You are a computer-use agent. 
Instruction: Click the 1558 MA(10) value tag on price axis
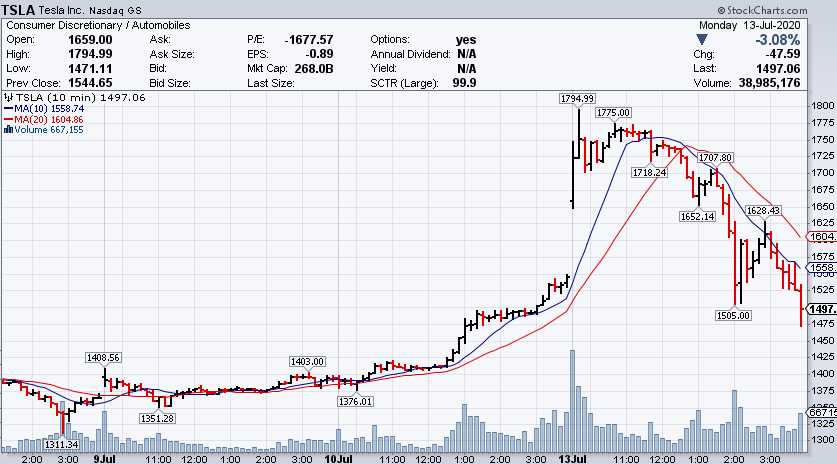(x=821, y=267)
